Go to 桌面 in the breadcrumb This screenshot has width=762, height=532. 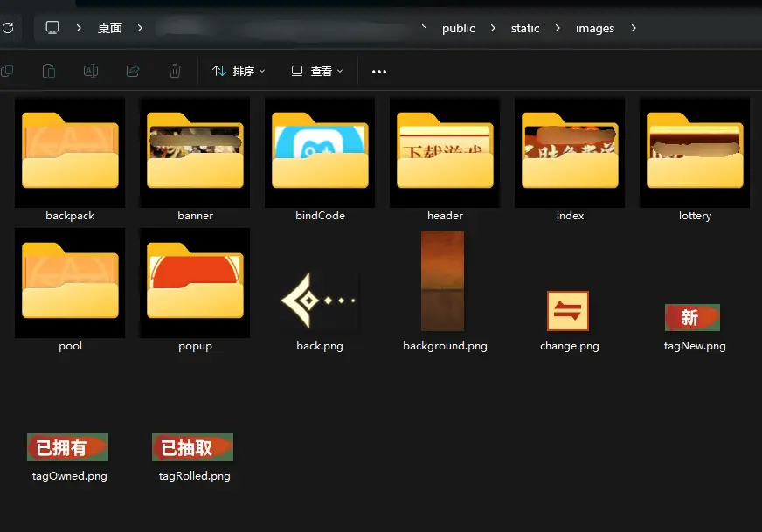point(110,28)
